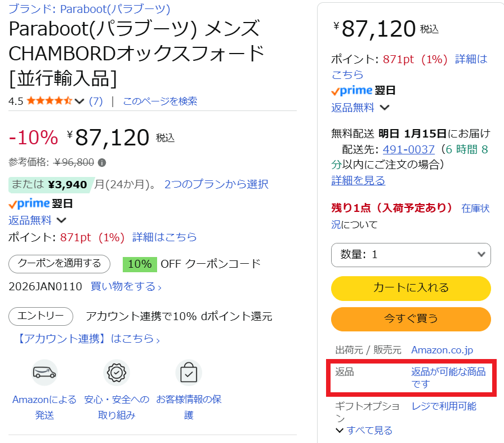The width and height of the screenshot is (504, 443).
Task: Open the 数量 quantity dropdown
Action: click(411, 255)
